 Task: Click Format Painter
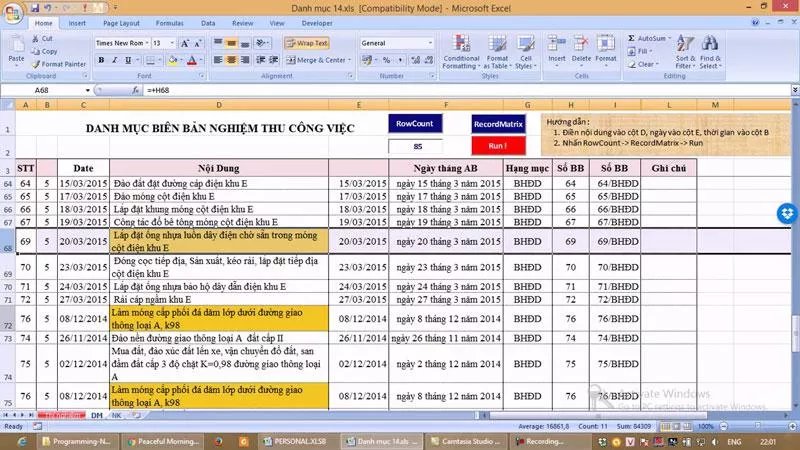click(59, 64)
